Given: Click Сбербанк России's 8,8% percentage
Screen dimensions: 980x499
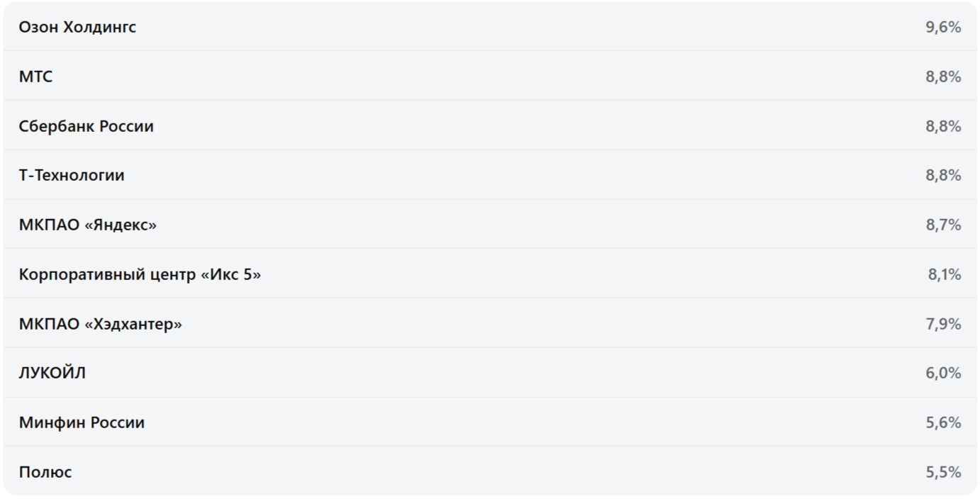Looking at the screenshot, I should [x=943, y=126].
